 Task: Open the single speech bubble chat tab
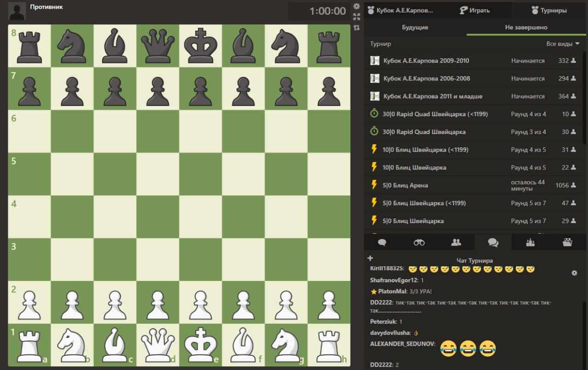pyautogui.click(x=382, y=242)
